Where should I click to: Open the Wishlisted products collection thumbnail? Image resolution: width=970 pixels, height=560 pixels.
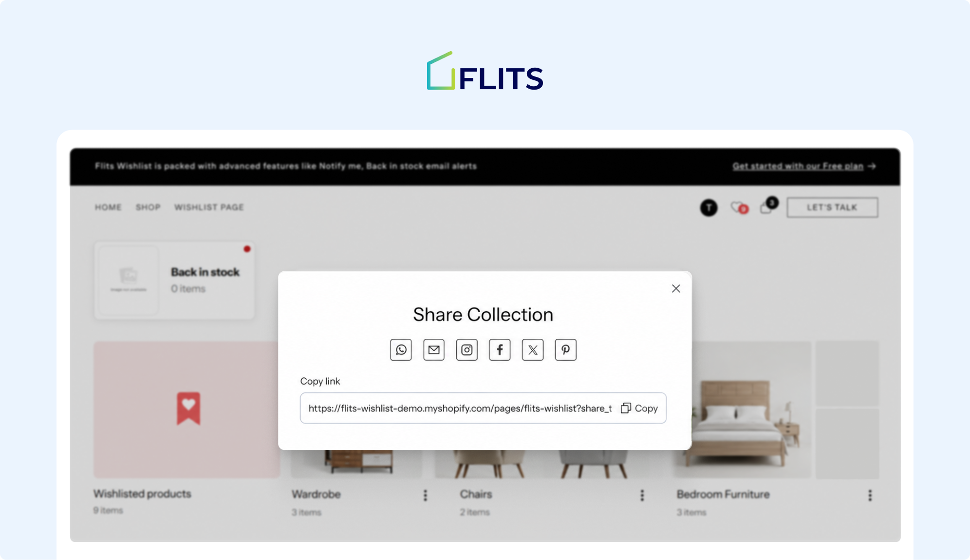[187, 410]
